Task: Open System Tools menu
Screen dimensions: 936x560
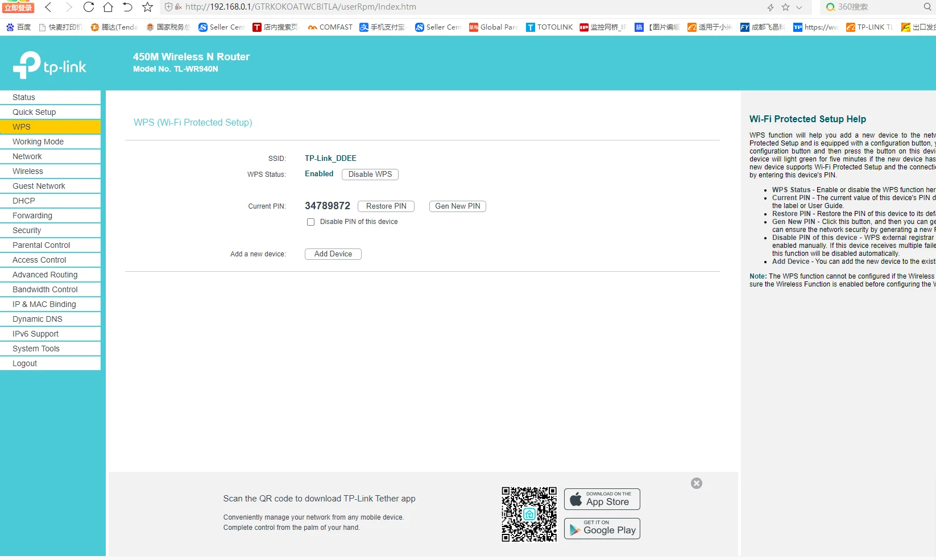Action: [50, 349]
